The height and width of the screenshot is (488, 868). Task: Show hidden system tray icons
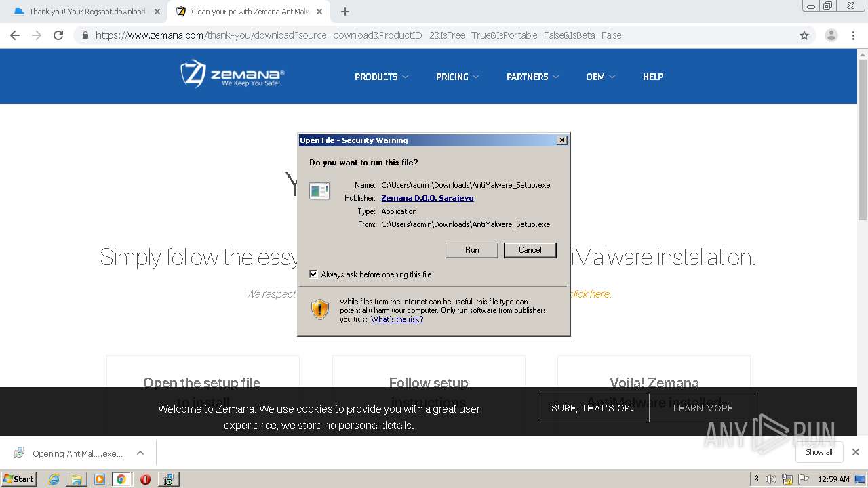(x=756, y=479)
